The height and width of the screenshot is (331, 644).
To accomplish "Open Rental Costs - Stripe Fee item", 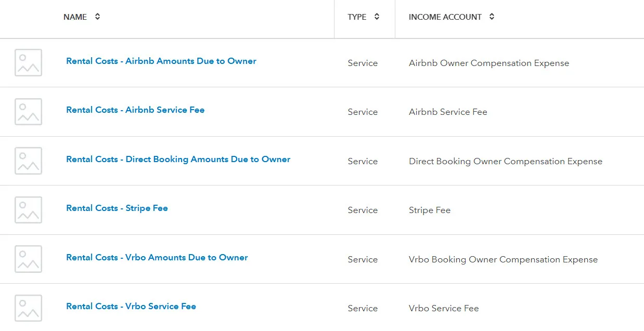I will tap(117, 208).
